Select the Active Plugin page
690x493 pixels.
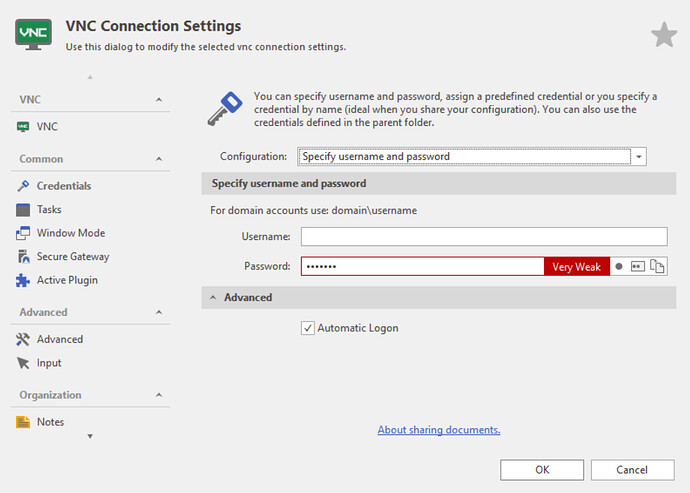coord(67,280)
